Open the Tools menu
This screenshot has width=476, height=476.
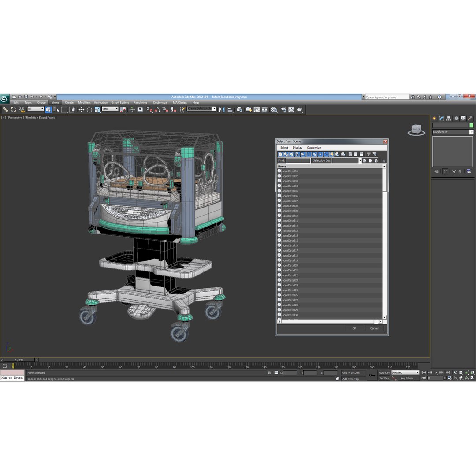[28, 103]
